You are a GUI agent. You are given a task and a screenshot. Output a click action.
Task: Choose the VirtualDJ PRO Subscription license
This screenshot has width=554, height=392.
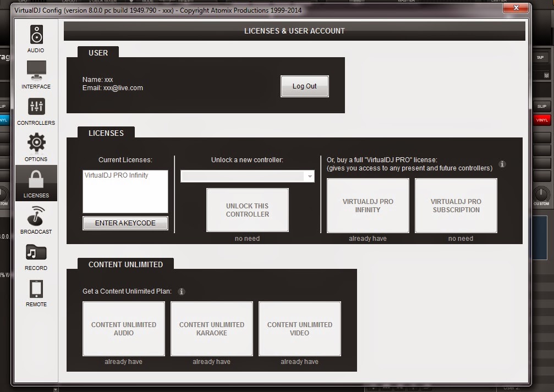coord(456,206)
